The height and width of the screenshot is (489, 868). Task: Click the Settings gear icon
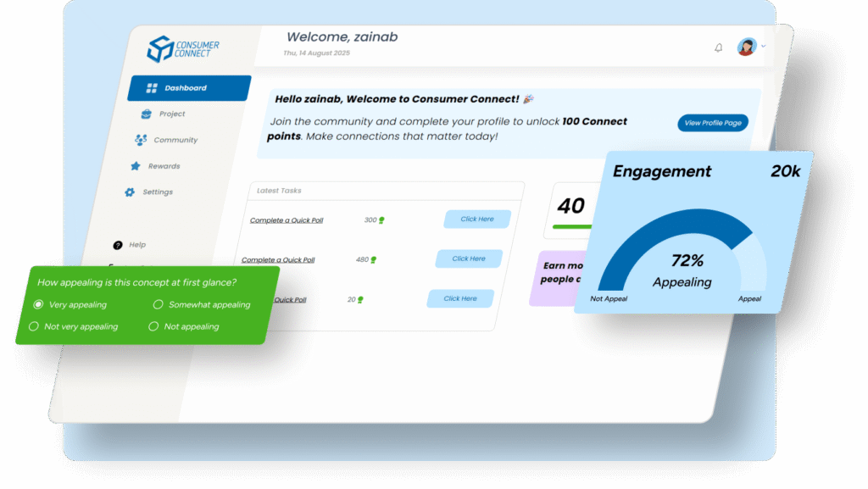pos(130,192)
